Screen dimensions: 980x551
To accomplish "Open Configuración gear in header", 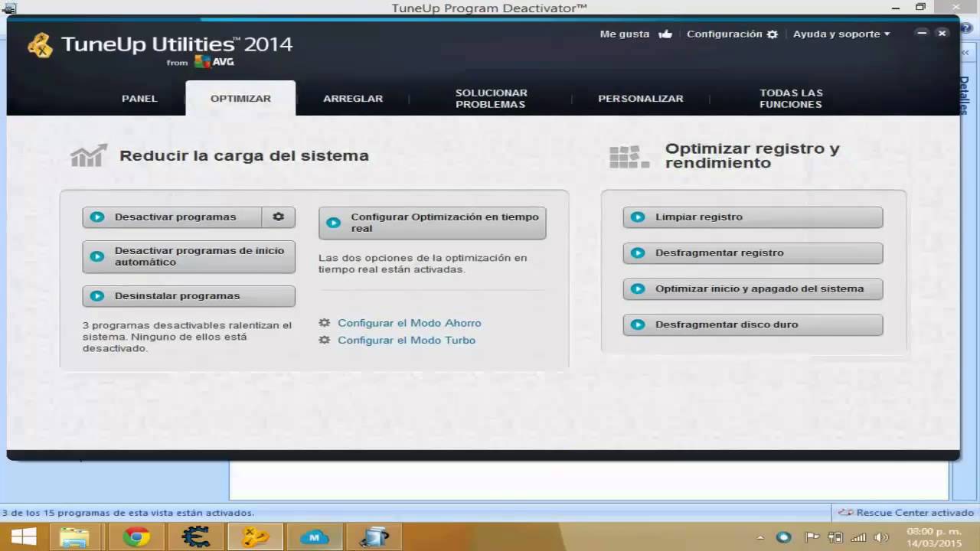I will (773, 34).
